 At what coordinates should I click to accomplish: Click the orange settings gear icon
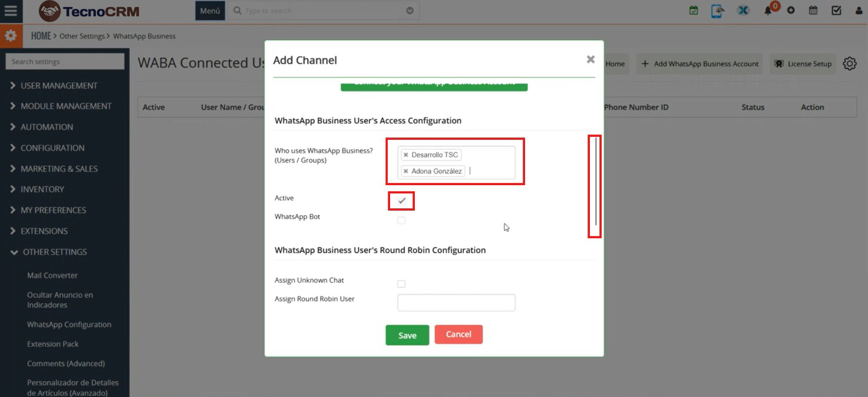(11, 36)
